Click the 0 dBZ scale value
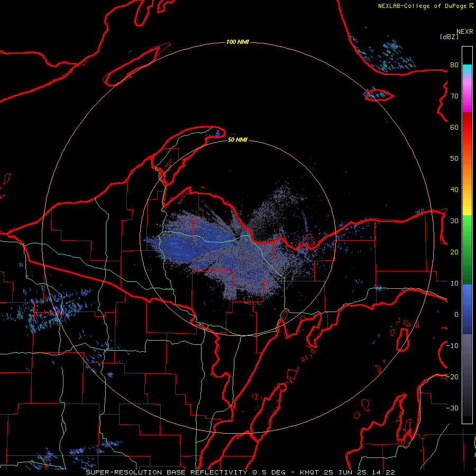Screen dimensions: 476x476 456,315
